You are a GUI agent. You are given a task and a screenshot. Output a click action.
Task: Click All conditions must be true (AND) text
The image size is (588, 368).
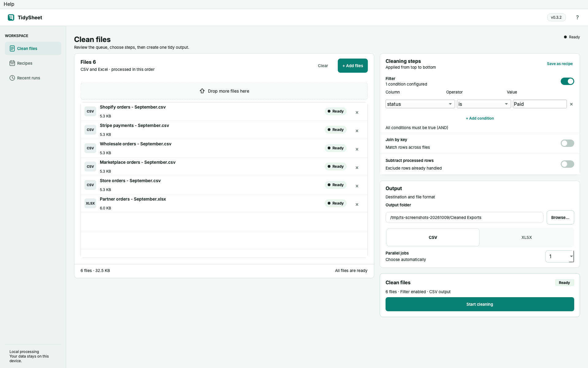[x=417, y=128]
